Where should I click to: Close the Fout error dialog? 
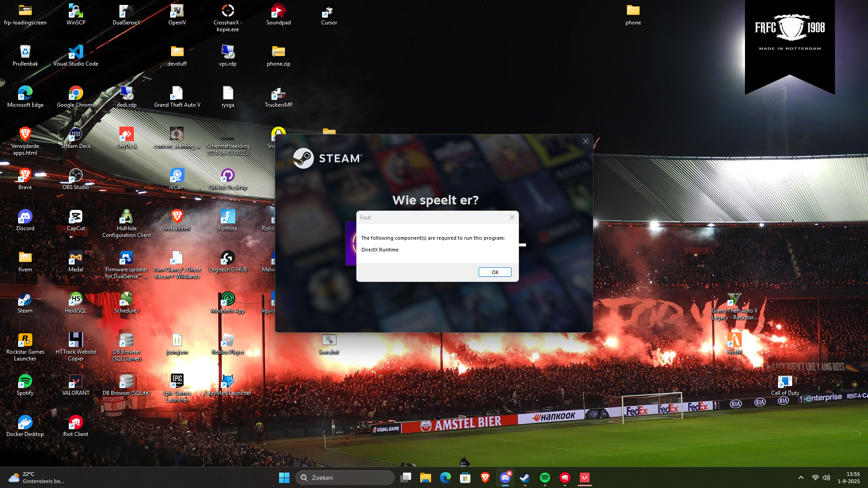(512, 217)
